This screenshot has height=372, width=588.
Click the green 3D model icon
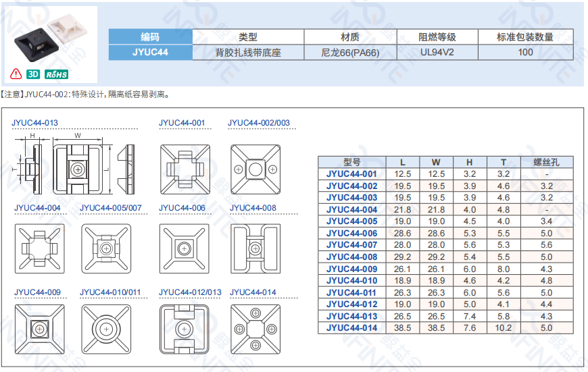(33, 74)
